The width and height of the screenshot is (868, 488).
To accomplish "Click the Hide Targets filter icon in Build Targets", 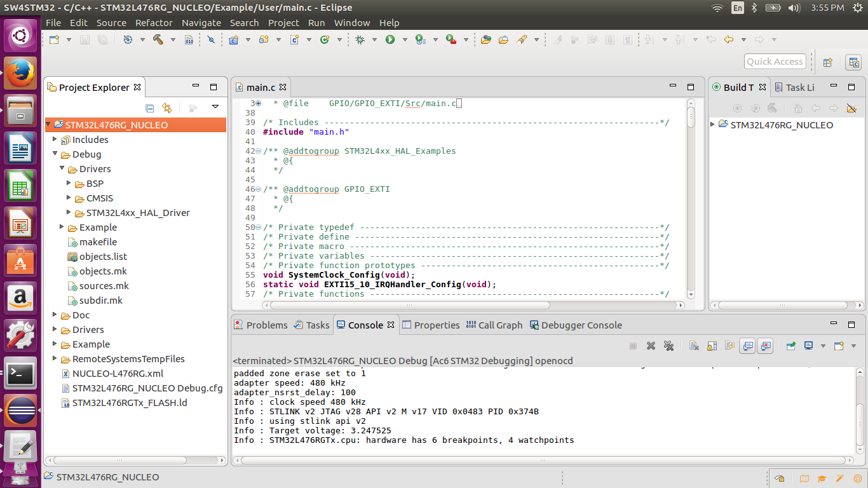I will click(x=851, y=108).
